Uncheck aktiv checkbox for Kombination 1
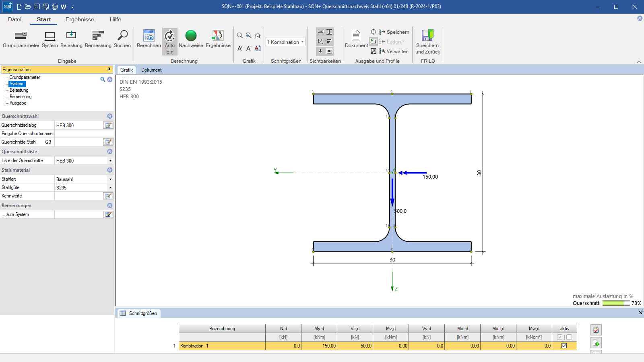Viewport: 644px width, 362px height. click(564, 346)
